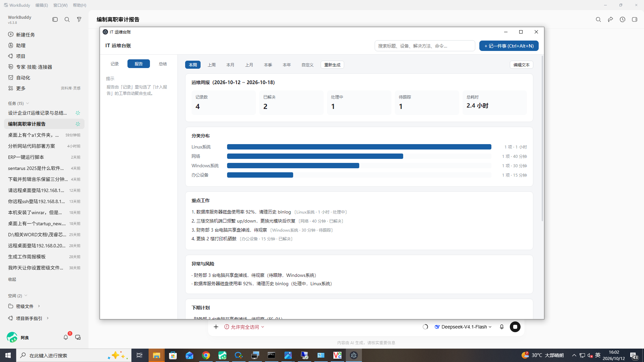Select the 自定义 period option
Image resolution: width=644 pixels, height=362 pixels.
click(307, 65)
